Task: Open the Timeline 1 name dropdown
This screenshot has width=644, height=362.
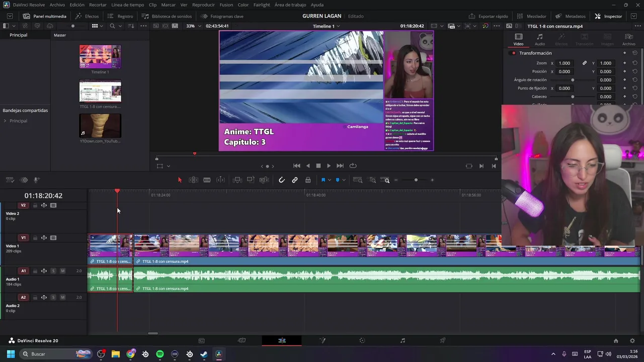Action: click(326, 26)
